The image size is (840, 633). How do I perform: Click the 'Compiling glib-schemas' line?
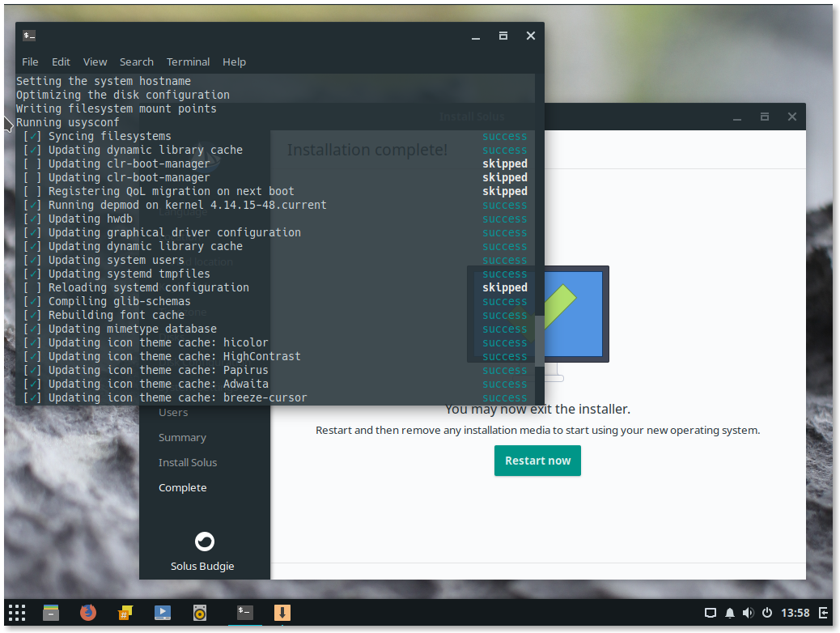click(120, 301)
